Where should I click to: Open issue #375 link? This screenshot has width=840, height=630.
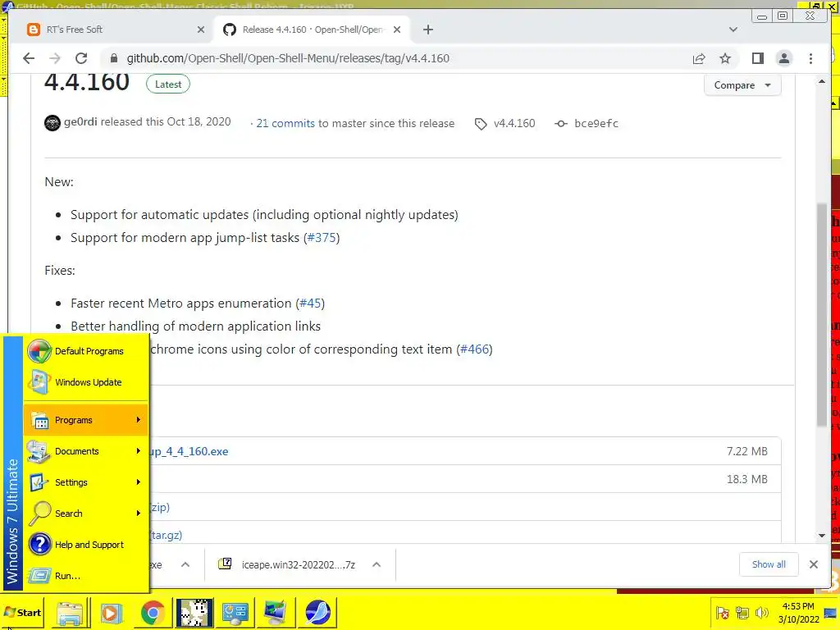click(x=322, y=237)
